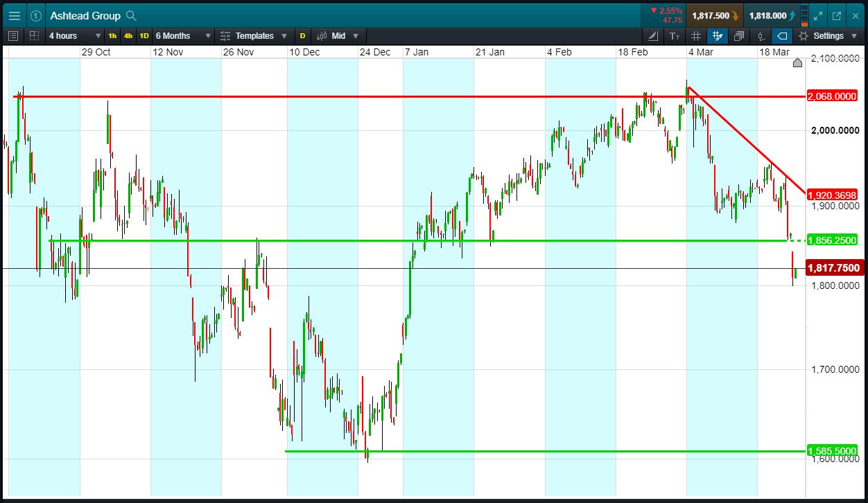Click the 7 Jan date label
The image size is (868, 503).
click(x=418, y=52)
